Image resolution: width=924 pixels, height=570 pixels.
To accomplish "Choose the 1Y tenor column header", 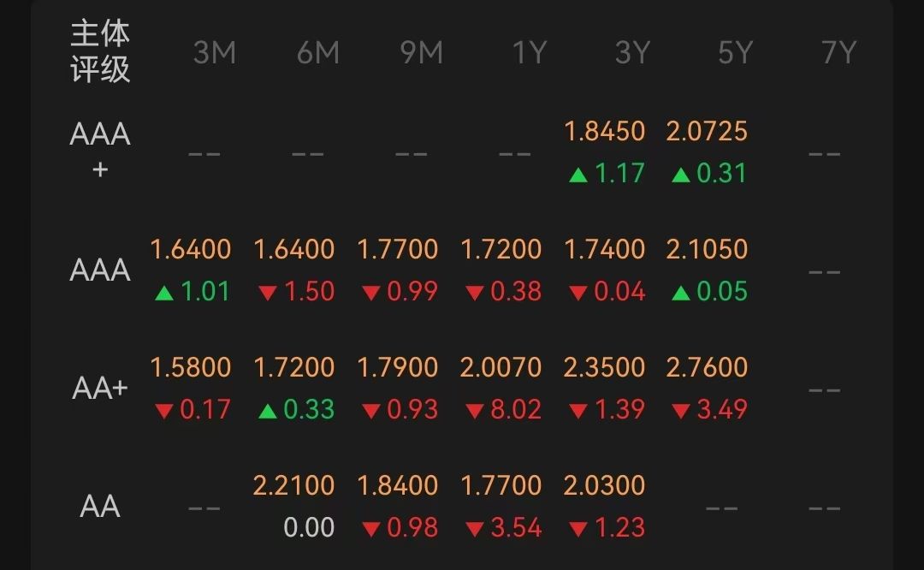I will point(530,52).
